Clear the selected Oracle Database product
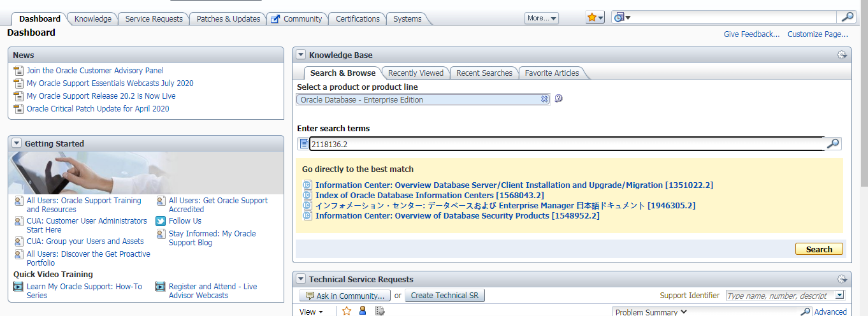The image size is (868, 316). tap(544, 99)
